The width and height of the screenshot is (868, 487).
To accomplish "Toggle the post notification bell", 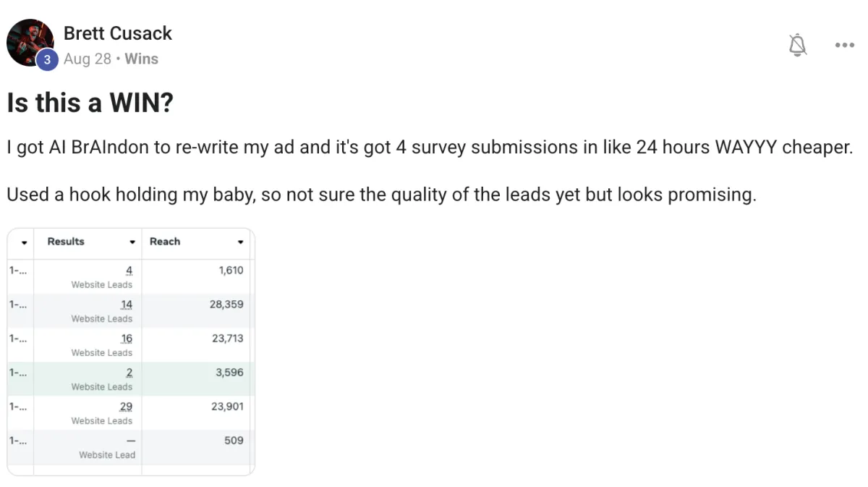I will point(797,46).
